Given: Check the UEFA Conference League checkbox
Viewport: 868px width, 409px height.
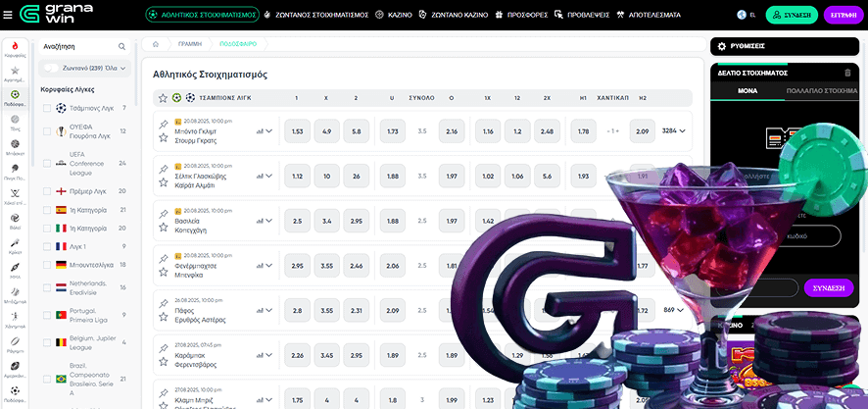Looking at the screenshot, I should [47, 164].
